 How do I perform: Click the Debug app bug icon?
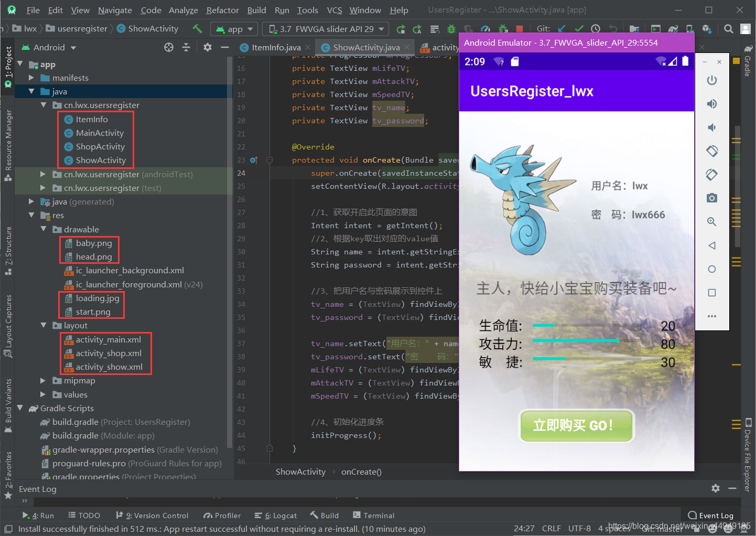click(x=451, y=29)
